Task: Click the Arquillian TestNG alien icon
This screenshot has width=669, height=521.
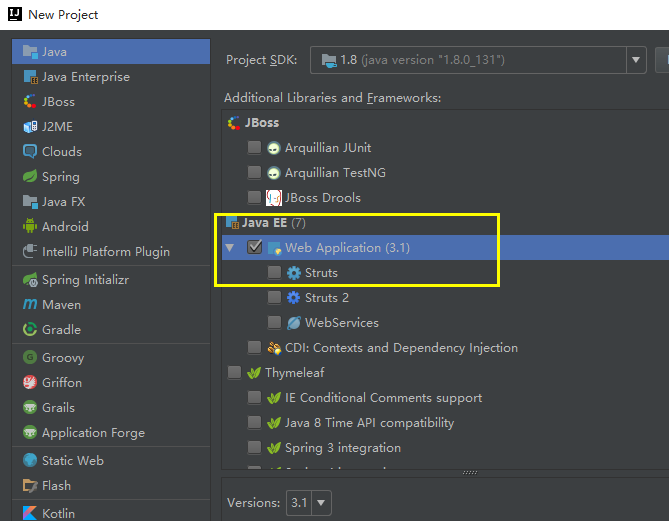Action: point(273,173)
